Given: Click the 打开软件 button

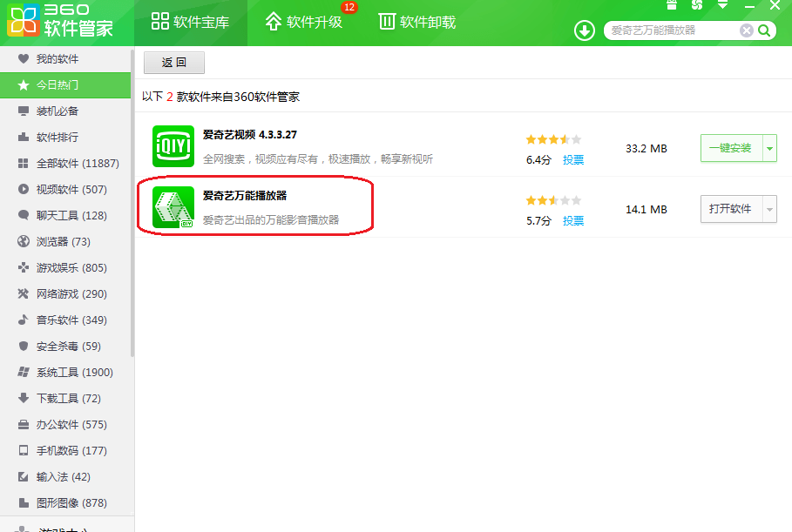Looking at the screenshot, I should [x=731, y=209].
